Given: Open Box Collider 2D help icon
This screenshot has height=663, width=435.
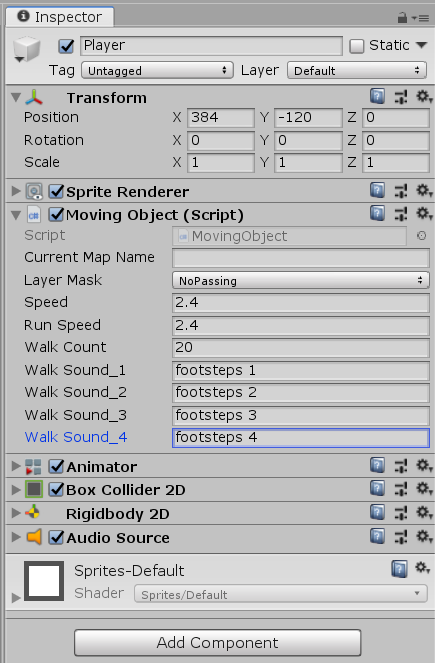Looking at the screenshot, I should pyautogui.click(x=377, y=489).
